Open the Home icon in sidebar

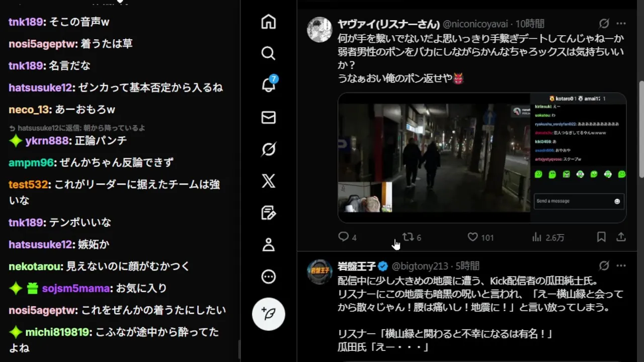(269, 22)
